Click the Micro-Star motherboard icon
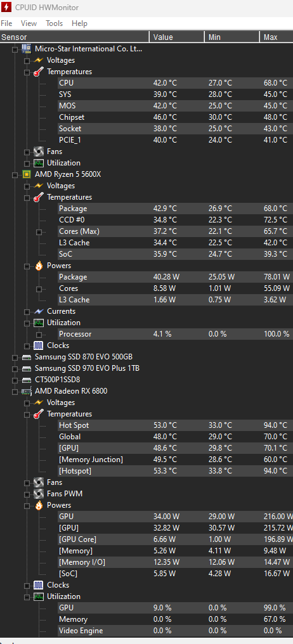Image resolution: width=293 pixels, height=644 pixels. (27, 49)
